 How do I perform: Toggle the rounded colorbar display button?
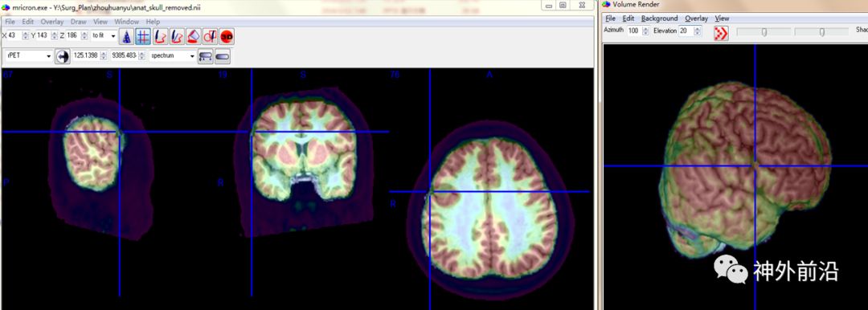(223, 56)
